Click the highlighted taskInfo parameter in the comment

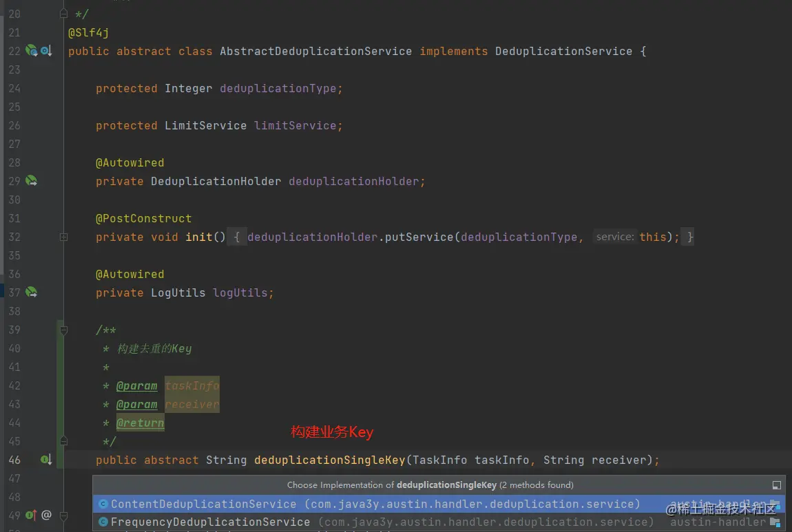(x=191, y=385)
